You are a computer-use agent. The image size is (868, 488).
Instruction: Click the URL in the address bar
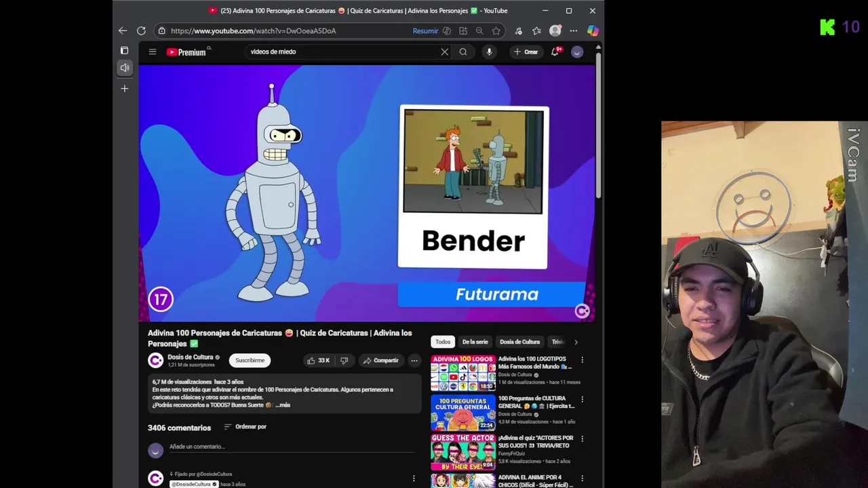point(253,30)
